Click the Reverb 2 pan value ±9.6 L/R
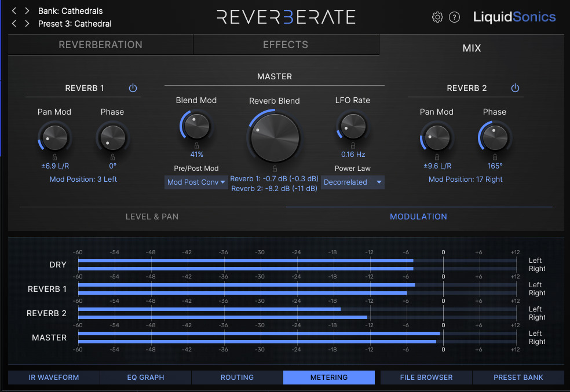The image size is (570, 392). pos(437,166)
